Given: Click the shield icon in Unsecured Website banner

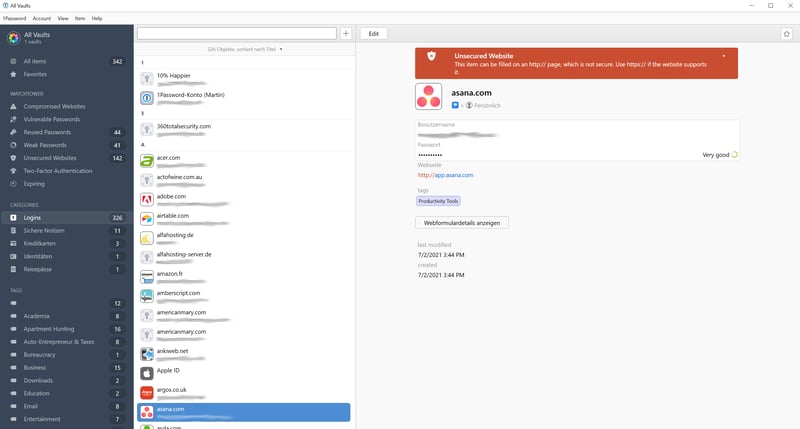Looking at the screenshot, I should [431, 59].
